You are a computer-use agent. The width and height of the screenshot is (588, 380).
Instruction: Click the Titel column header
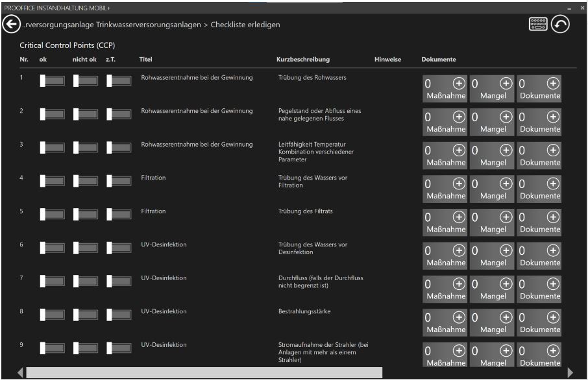point(145,60)
